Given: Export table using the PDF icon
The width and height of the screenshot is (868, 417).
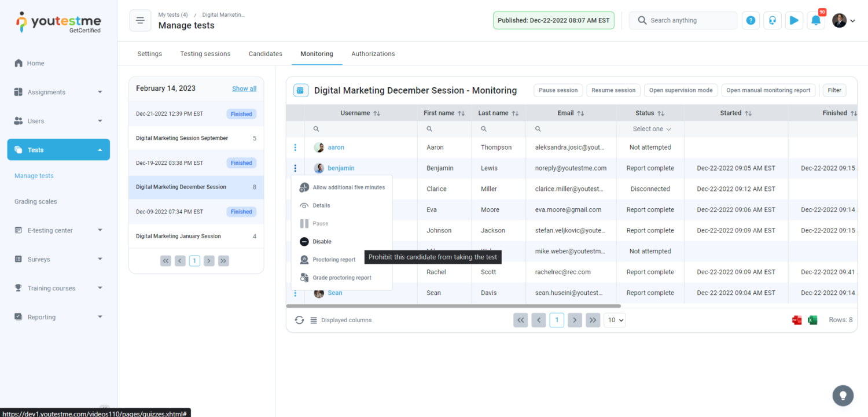Looking at the screenshot, I should [797, 320].
